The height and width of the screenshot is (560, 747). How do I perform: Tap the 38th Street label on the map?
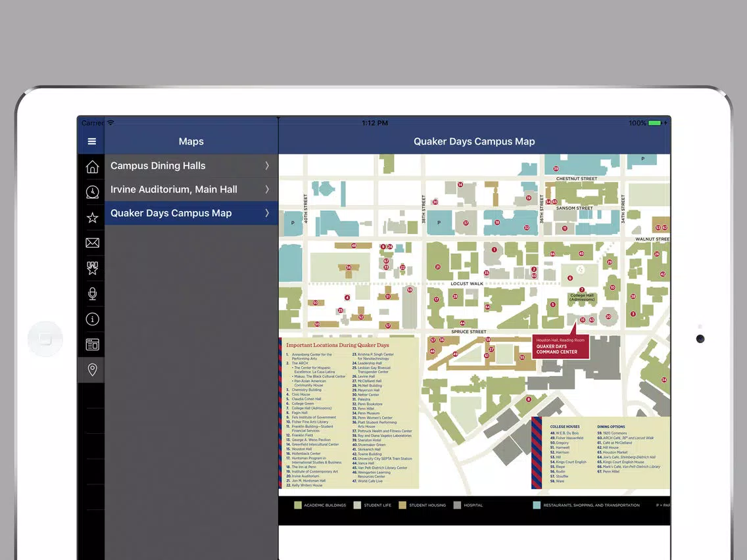click(423, 209)
